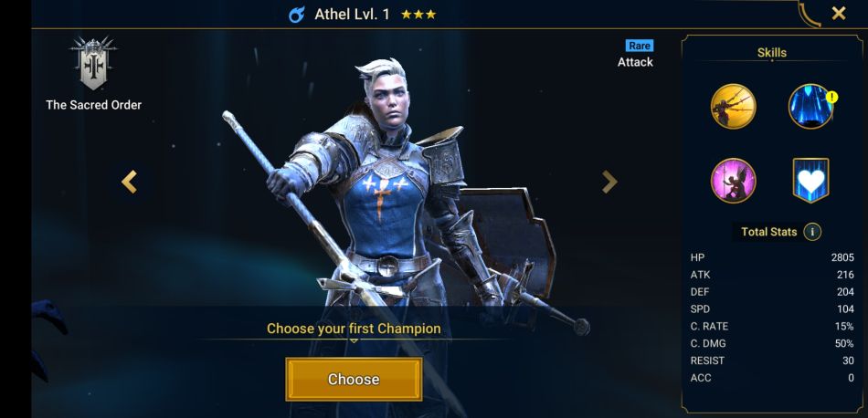
Task: Select the pink winged figure skill icon
Action: 733,181
